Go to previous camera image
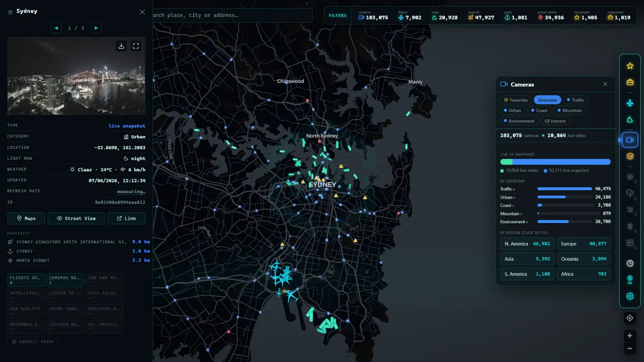The image size is (644, 362). click(56, 28)
